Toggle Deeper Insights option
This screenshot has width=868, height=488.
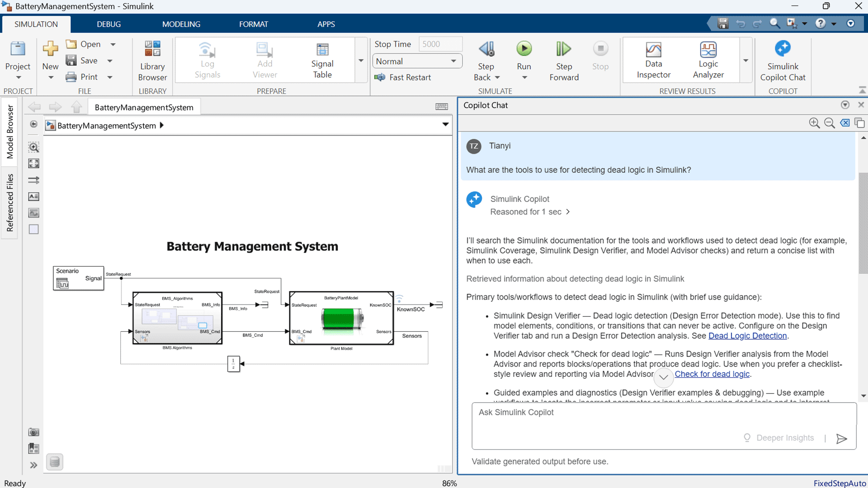point(778,438)
